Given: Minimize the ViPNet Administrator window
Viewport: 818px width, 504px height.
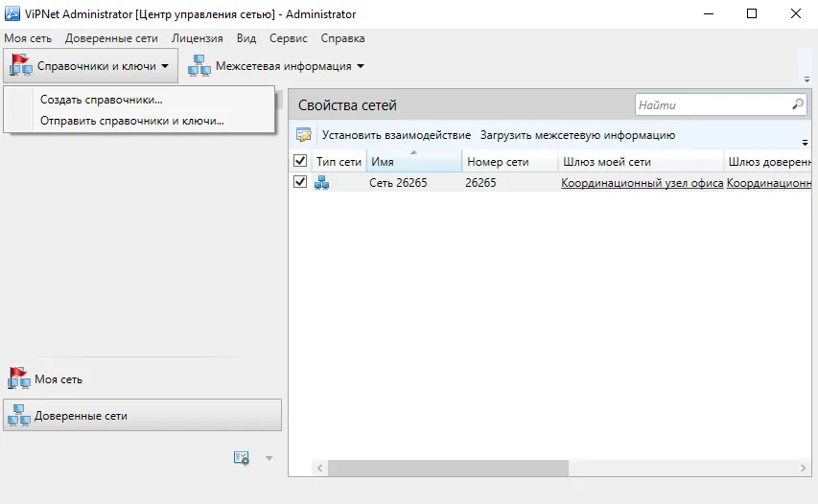Looking at the screenshot, I should [709, 13].
